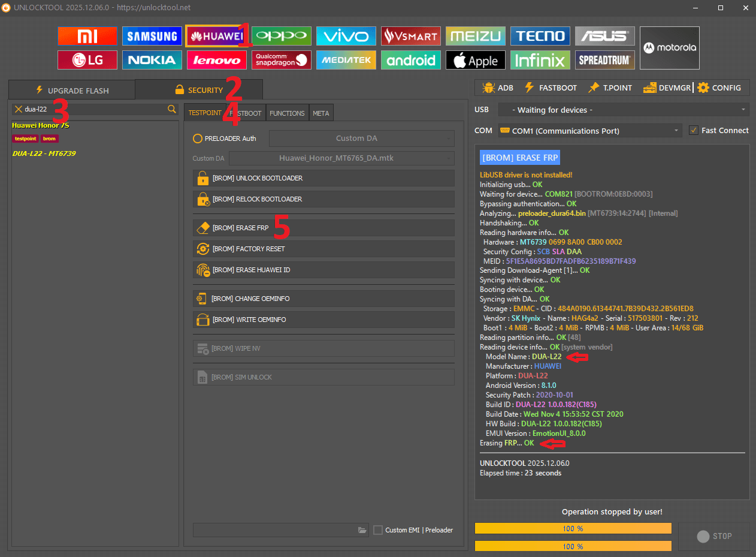The height and width of the screenshot is (557, 756).
Task: Choose the Qualcomm Snapdragon brand icon
Action: pyautogui.click(x=281, y=61)
